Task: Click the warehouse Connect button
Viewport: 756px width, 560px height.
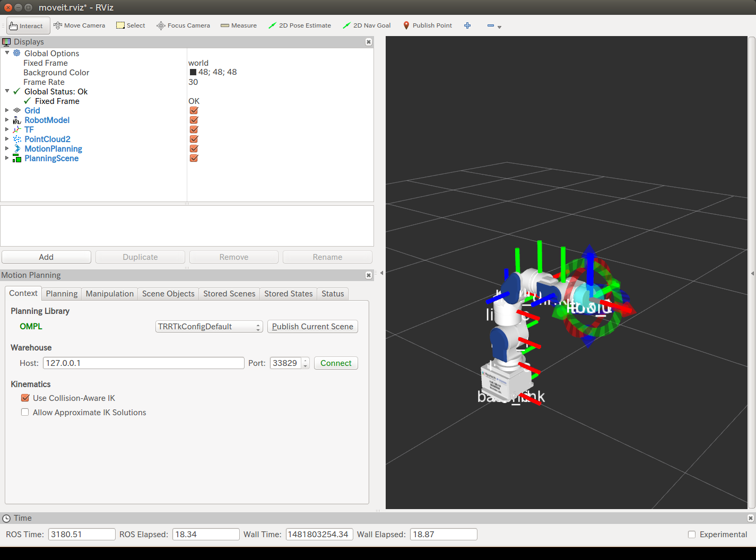Action: click(336, 363)
